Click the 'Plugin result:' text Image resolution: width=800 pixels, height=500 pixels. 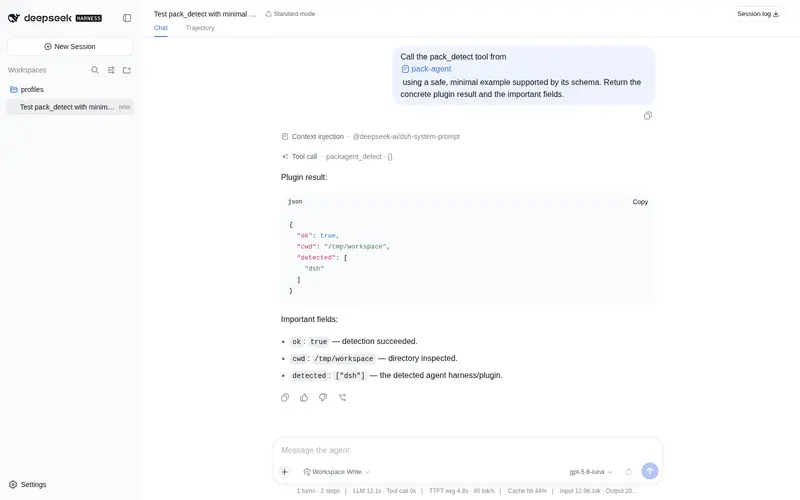(304, 177)
